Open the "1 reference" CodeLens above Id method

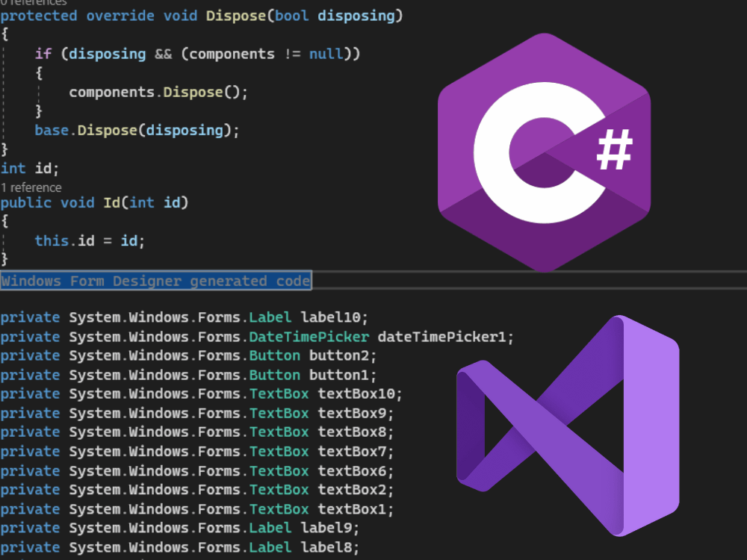click(x=31, y=187)
